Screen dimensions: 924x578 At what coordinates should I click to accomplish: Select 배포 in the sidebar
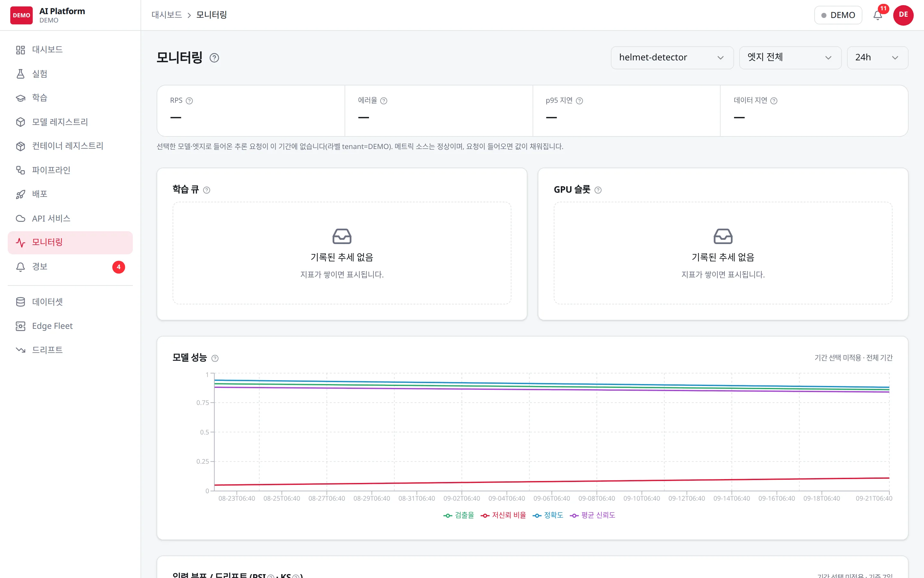[70, 194]
